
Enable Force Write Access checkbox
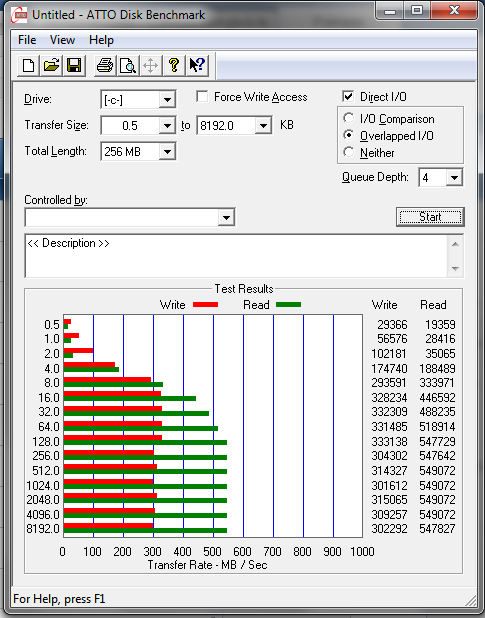tap(202, 97)
